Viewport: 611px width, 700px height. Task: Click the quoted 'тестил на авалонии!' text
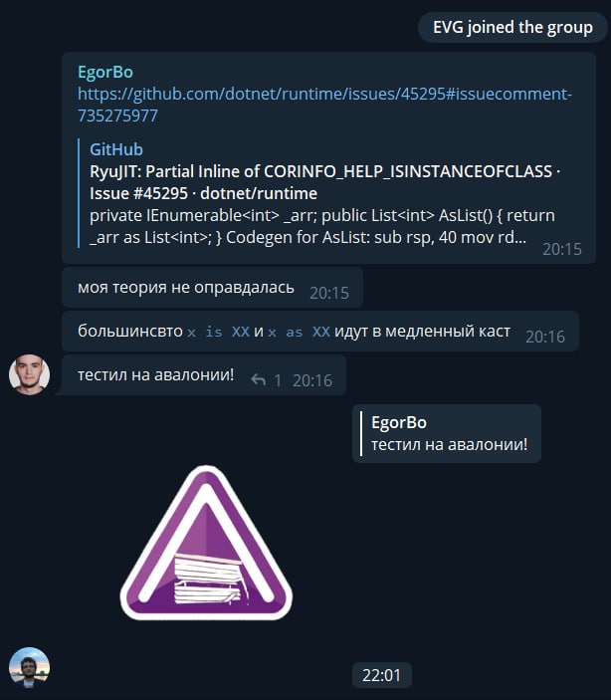click(450, 445)
